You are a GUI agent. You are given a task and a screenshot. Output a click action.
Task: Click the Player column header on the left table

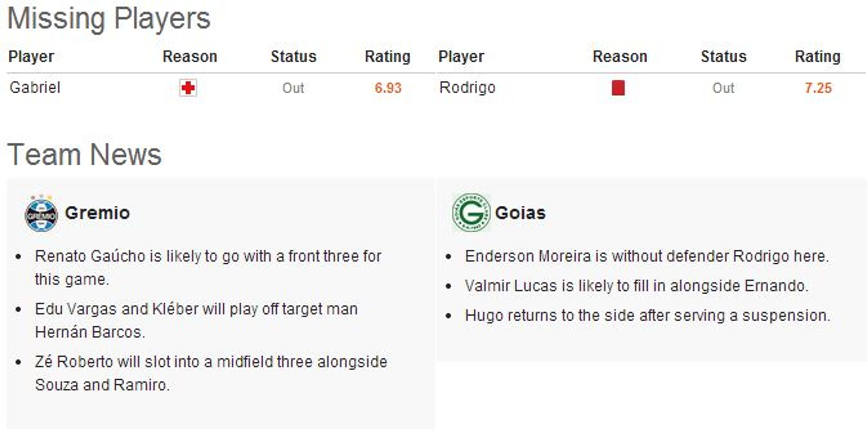[x=31, y=57]
